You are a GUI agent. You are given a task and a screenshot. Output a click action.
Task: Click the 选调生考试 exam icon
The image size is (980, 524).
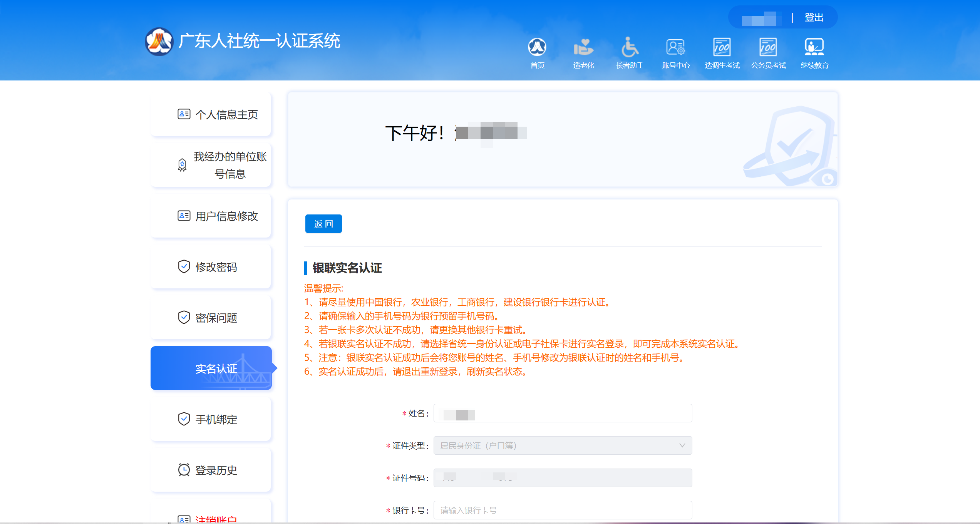pyautogui.click(x=722, y=47)
